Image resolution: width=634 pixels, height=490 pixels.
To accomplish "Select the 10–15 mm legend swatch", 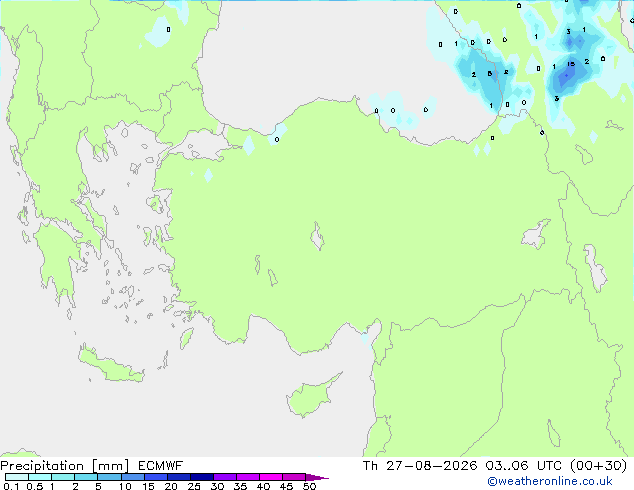I will click(132, 477).
